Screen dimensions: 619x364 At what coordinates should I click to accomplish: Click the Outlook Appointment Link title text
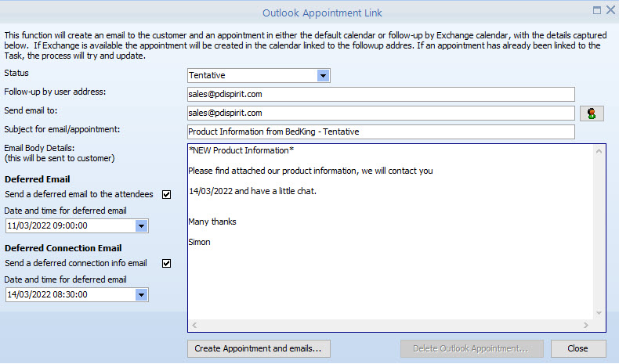[322, 13]
